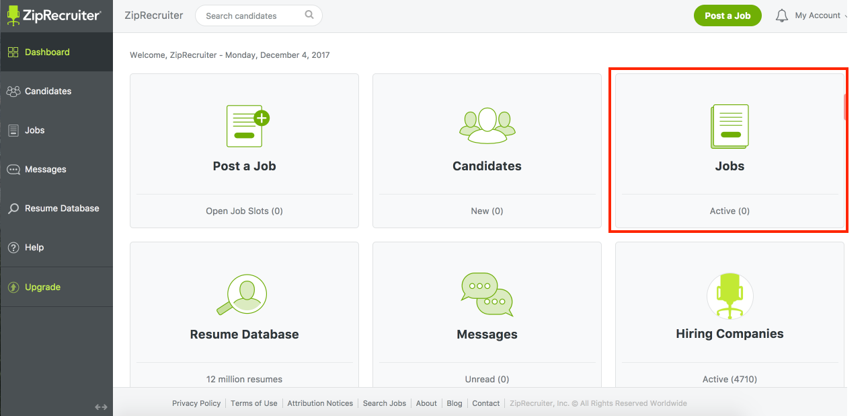The width and height of the screenshot is (868, 416).
Task: Click the Jobs stacked documents card icon
Action: pyautogui.click(x=729, y=127)
